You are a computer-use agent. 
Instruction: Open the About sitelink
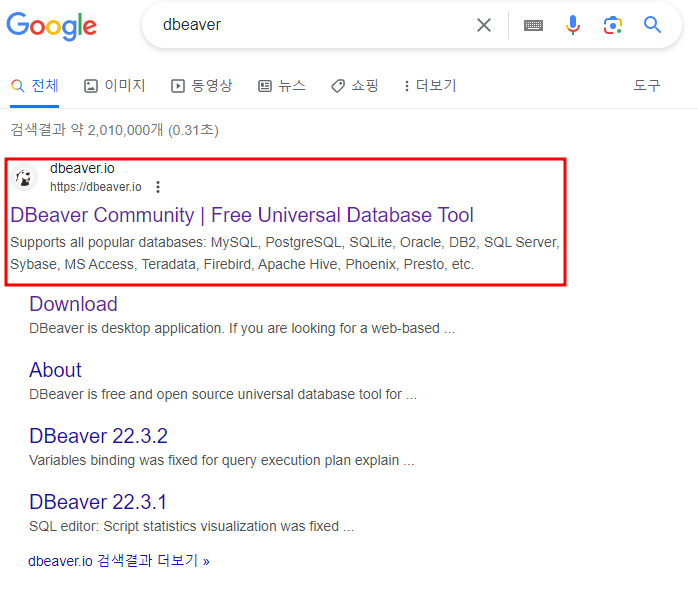click(55, 370)
